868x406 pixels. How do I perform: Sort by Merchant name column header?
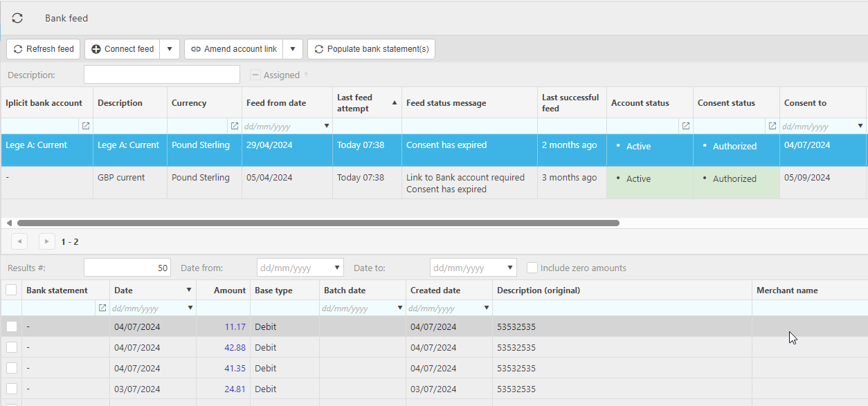tap(810, 290)
